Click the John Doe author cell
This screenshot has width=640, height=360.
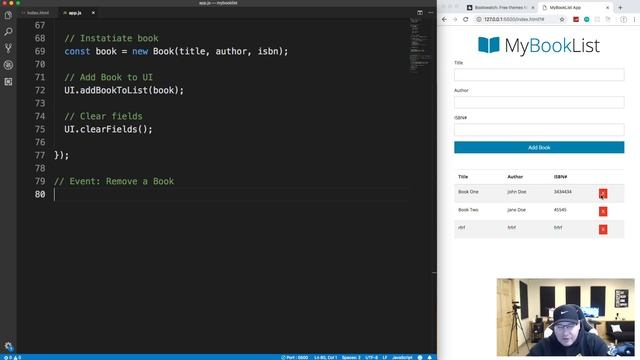click(516, 192)
